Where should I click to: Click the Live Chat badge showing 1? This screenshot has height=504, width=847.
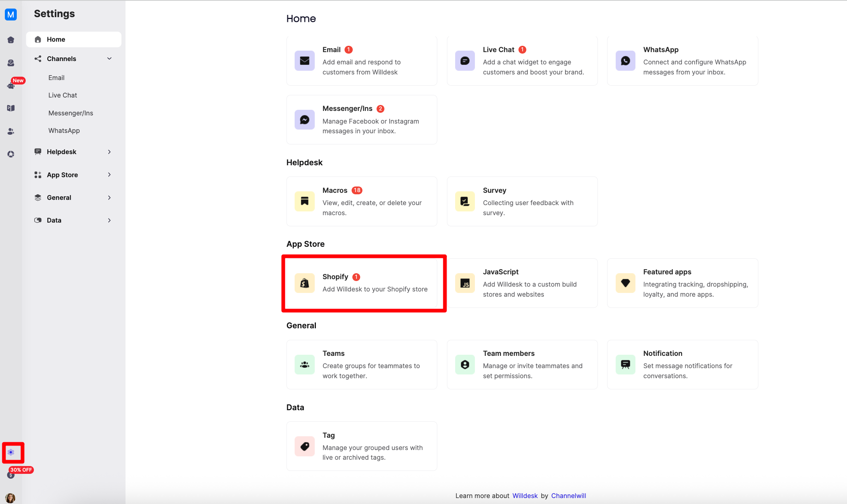point(523,50)
